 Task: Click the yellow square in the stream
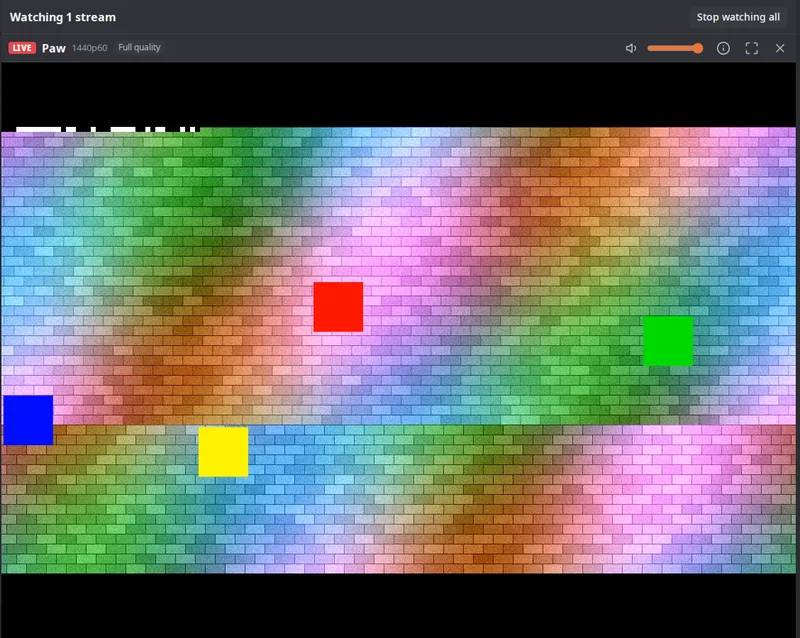[x=223, y=452]
